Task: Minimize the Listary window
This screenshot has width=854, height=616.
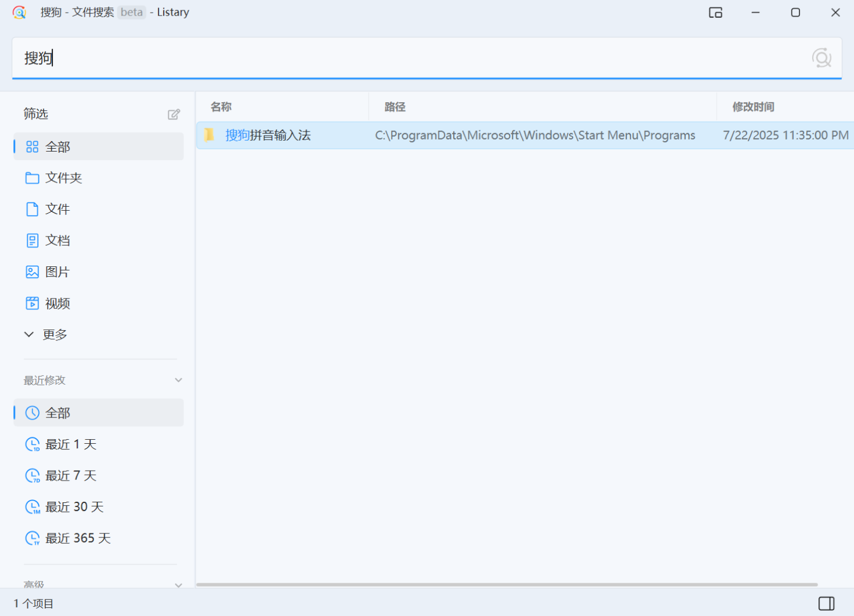Action: [756, 13]
